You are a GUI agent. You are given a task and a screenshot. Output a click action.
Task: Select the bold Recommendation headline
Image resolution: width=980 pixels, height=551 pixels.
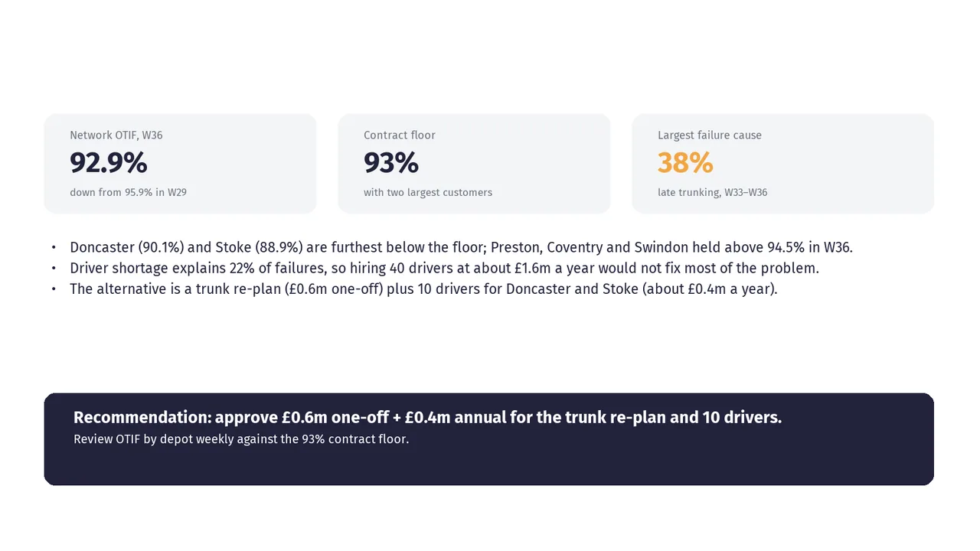click(427, 418)
